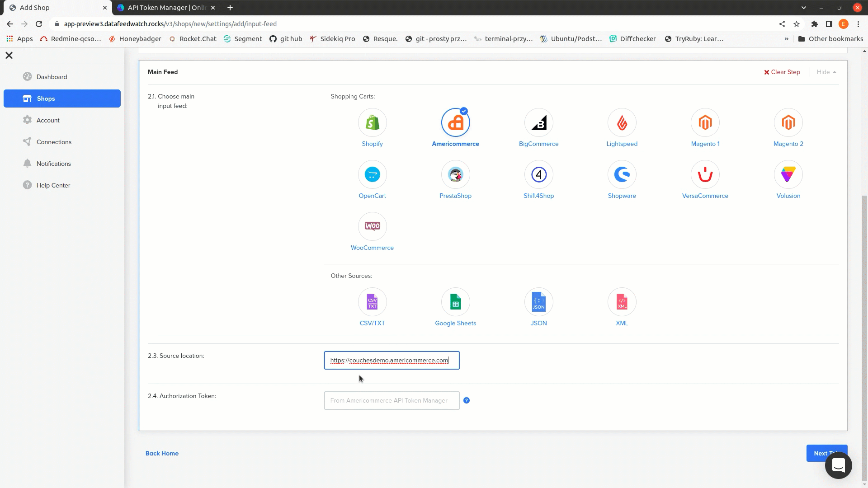Select the JSON source icon

coord(538,302)
